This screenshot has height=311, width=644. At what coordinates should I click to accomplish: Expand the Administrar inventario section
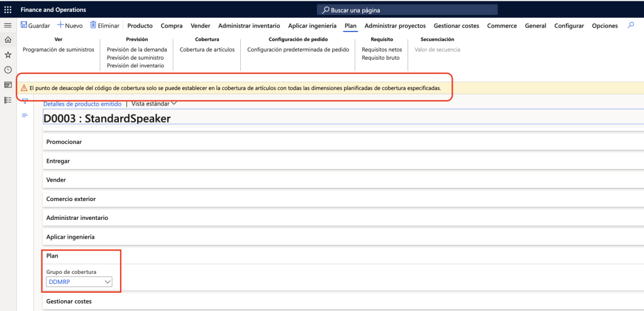point(77,218)
